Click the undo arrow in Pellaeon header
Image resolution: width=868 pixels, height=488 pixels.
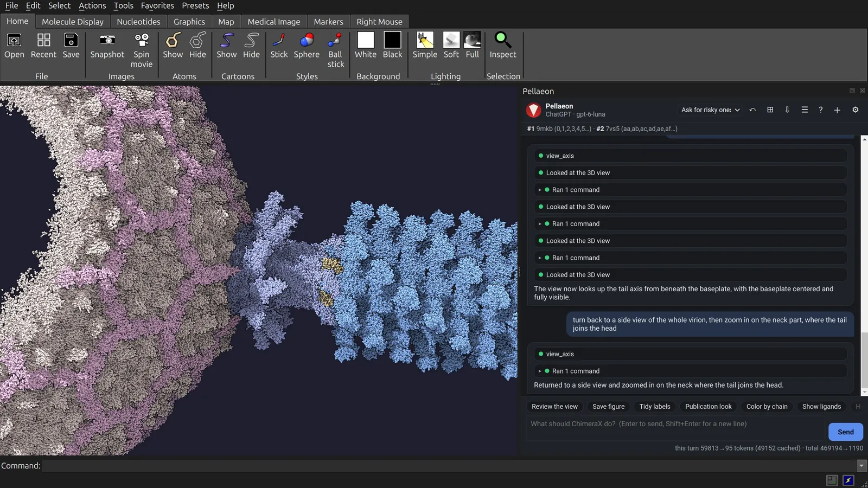point(752,110)
